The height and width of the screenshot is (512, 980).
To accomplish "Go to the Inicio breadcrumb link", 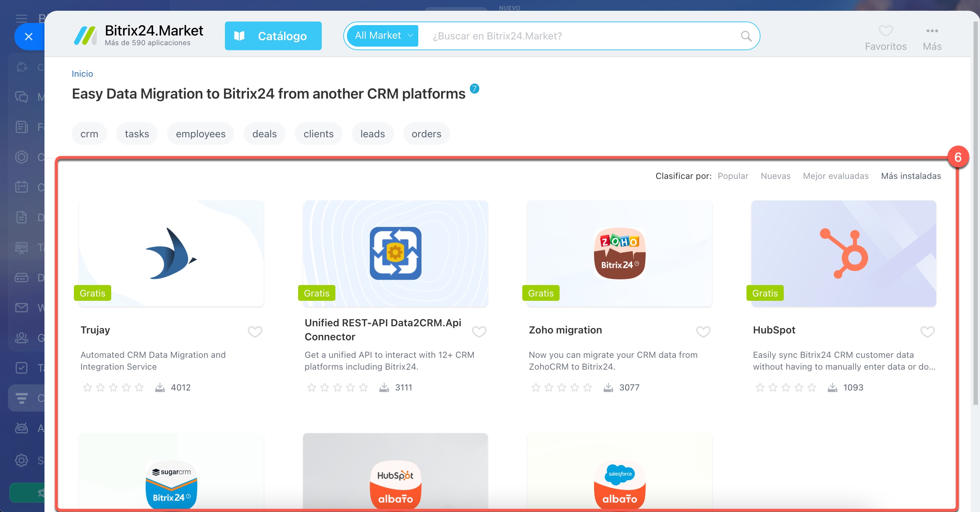I will coord(82,74).
